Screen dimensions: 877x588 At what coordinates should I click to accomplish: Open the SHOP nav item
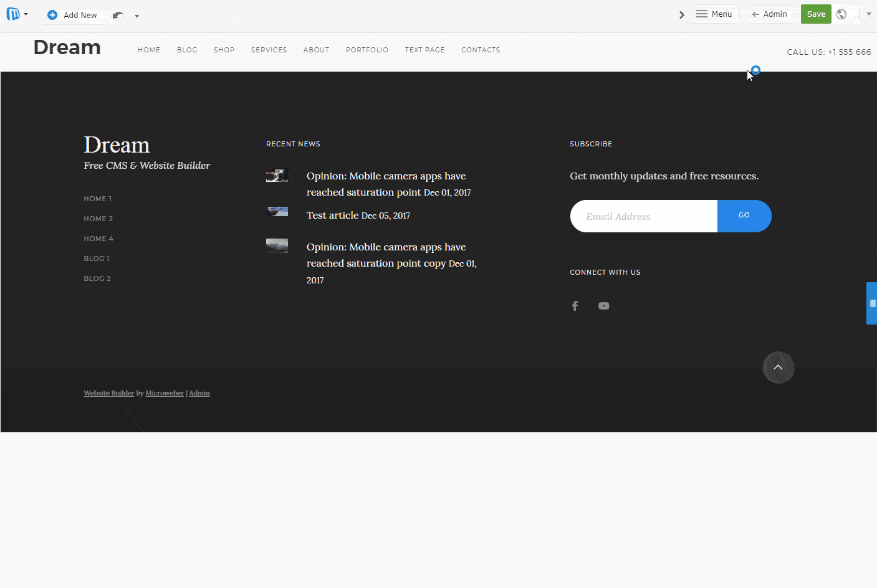tap(224, 50)
